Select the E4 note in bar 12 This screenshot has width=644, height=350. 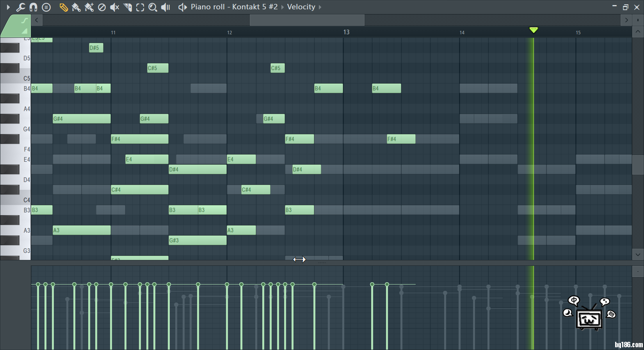241,159
